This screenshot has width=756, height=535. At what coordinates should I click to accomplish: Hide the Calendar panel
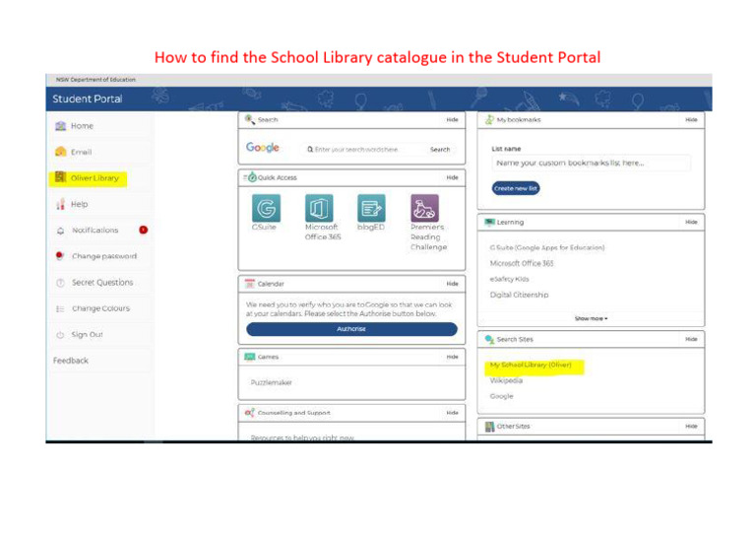click(452, 284)
